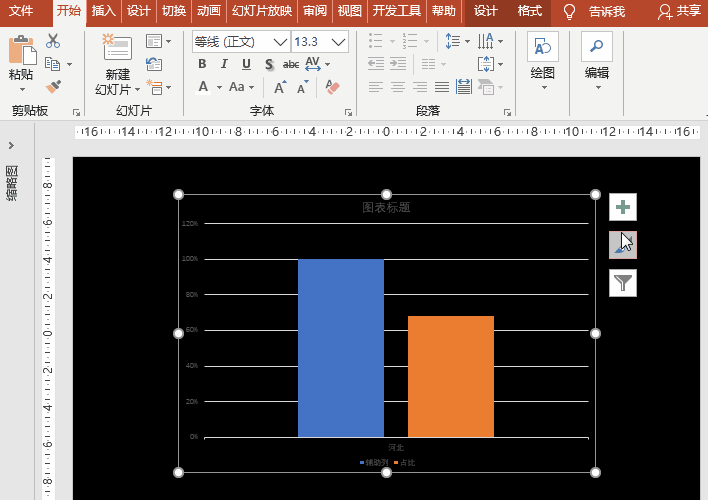
Task: Click the 共享 share button
Action: tap(680, 10)
